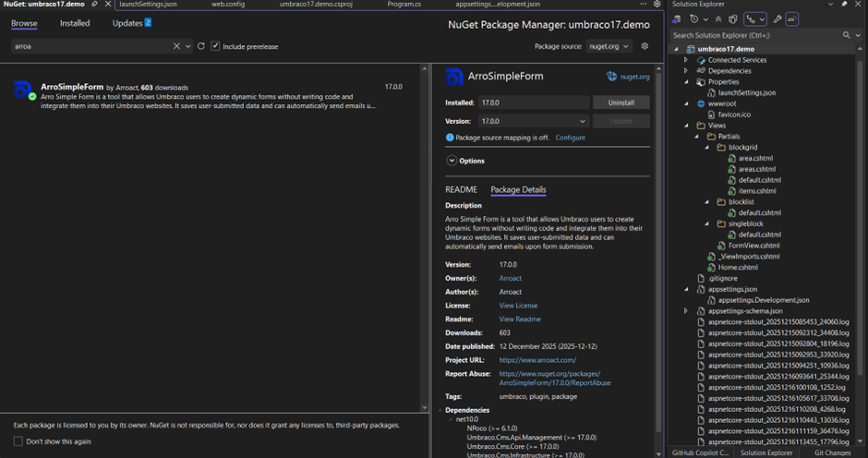
Task: Click the nuget.org globe icon
Action: click(x=611, y=77)
